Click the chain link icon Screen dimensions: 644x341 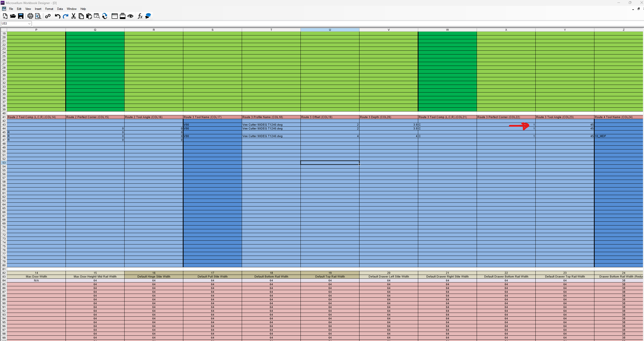48,16
